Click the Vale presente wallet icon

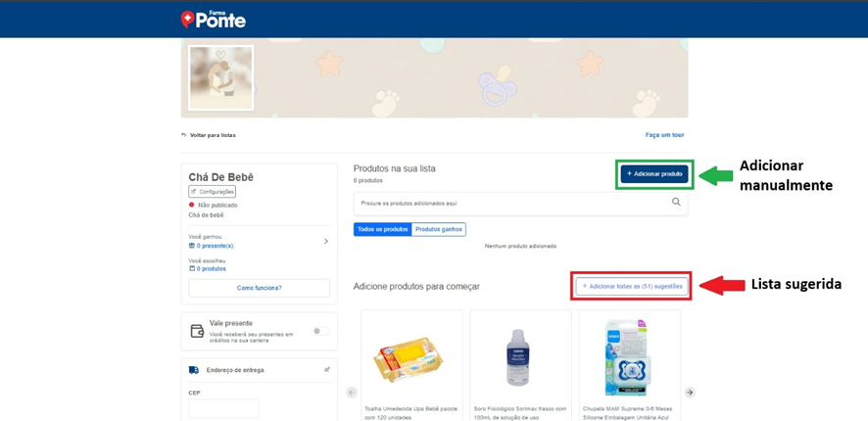[x=197, y=331]
